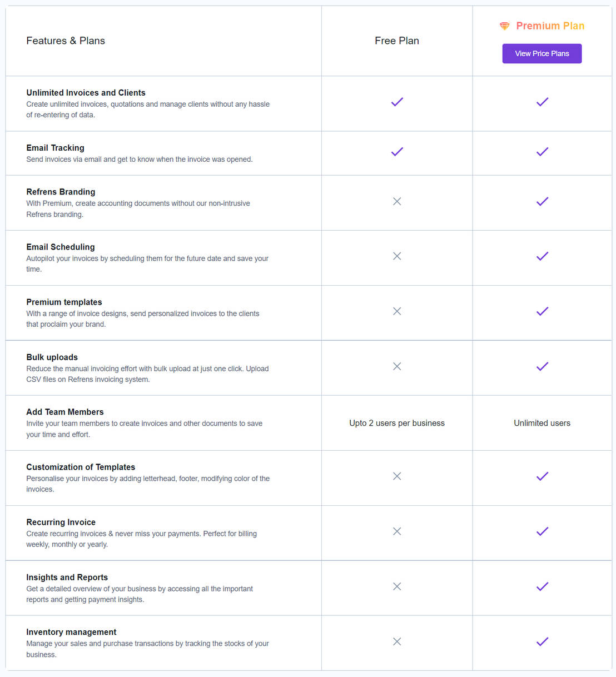Click the Premium checkmark for Recurring Invoice
Screen dimensions: 616x677
click(542, 531)
